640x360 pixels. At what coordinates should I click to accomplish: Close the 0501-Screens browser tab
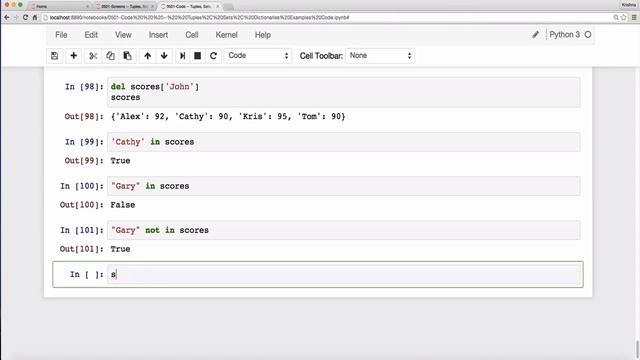point(153,7)
